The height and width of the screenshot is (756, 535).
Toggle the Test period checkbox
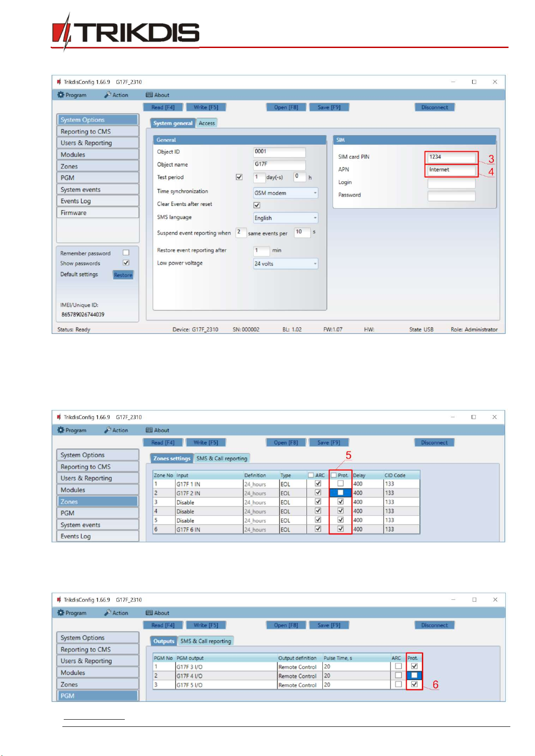click(x=239, y=177)
